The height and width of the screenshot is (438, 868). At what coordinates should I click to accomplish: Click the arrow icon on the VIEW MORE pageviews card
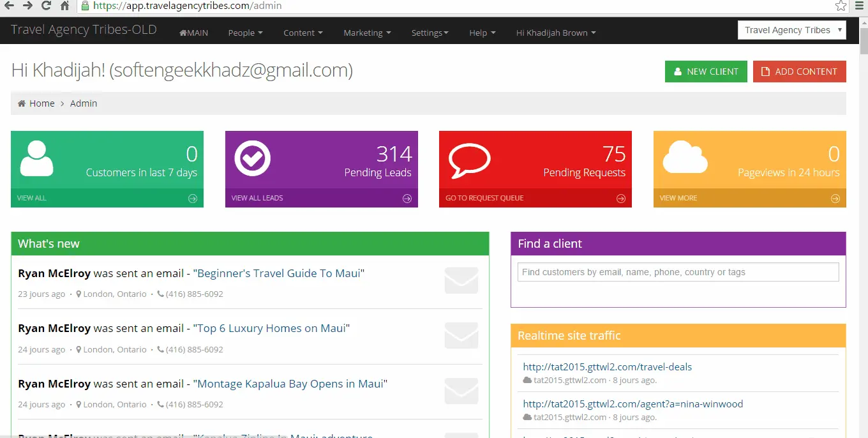[835, 199]
